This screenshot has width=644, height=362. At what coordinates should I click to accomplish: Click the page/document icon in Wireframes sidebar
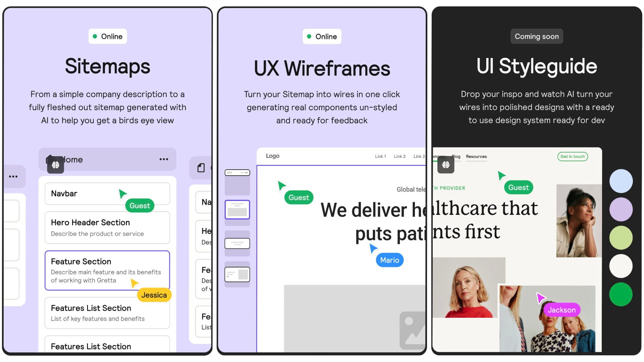(201, 168)
